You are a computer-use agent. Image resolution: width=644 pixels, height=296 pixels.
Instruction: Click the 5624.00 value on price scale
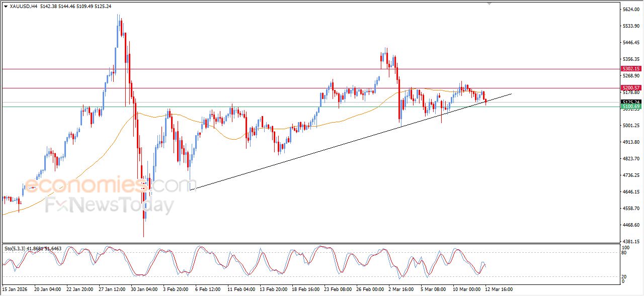coord(630,10)
